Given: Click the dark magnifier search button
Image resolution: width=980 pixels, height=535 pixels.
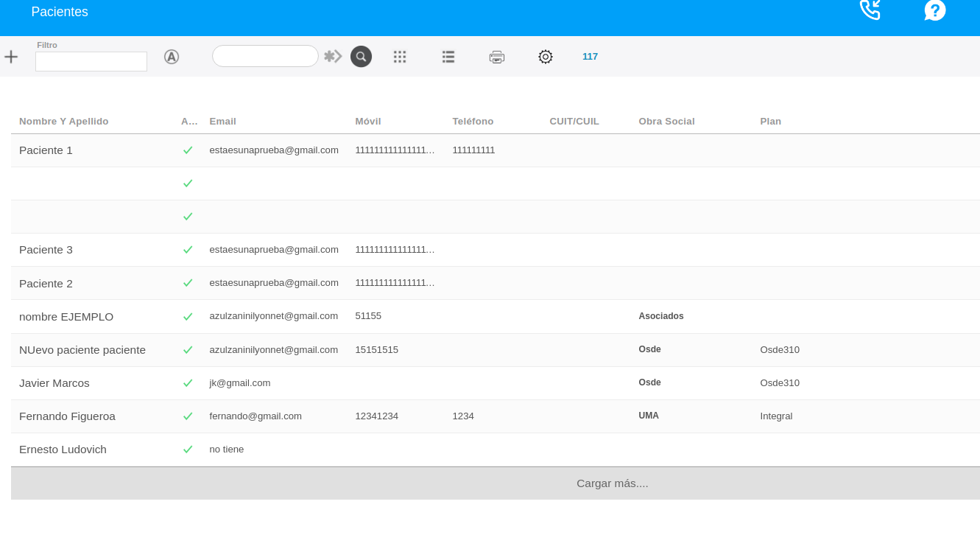Looking at the screenshot, I should [361, 57].
